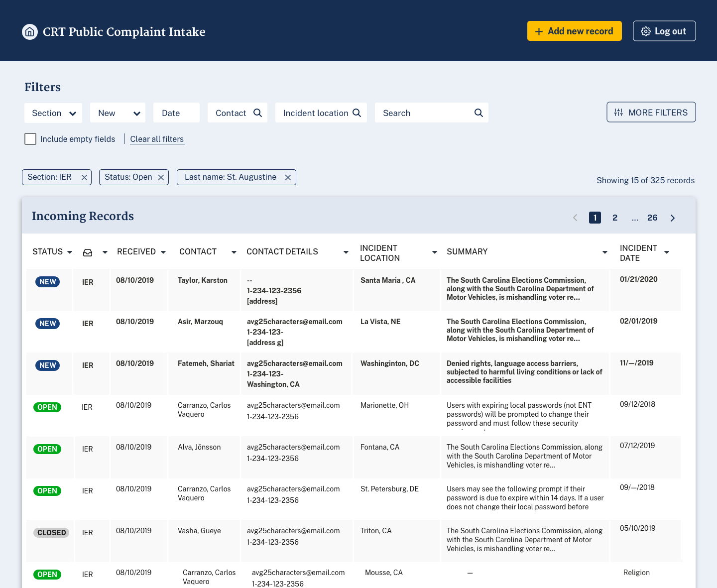Click OPEN badge in Alva, Jönsson row
The width and height of the screenshot is (717, 588).
[47, 449]
